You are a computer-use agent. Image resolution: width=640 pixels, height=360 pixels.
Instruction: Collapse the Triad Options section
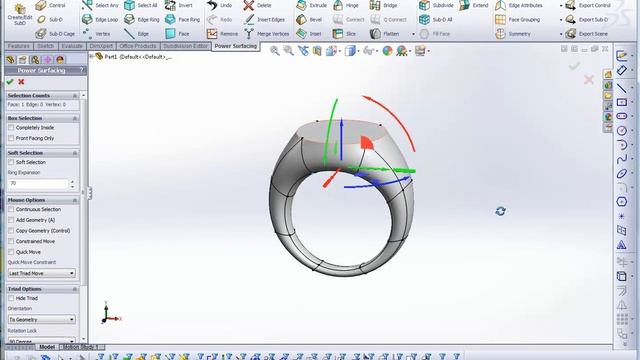(x=75, y=289)
